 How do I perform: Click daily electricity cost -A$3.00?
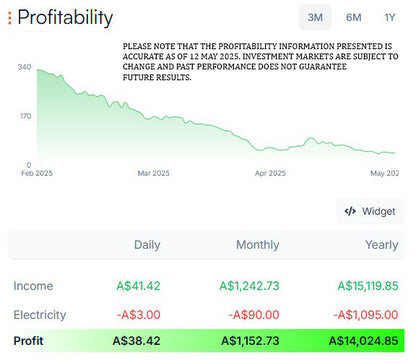click(138, 315)
